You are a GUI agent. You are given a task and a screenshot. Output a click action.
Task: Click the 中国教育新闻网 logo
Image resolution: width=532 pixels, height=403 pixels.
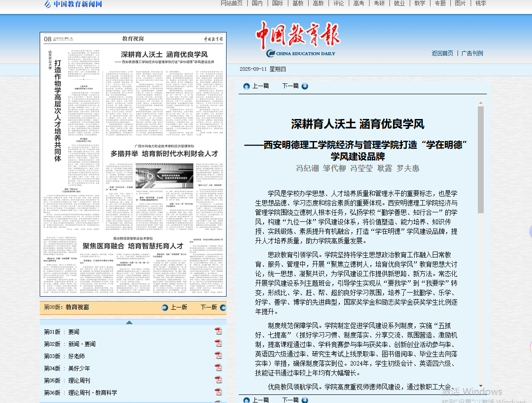click(x=73, y=5)
